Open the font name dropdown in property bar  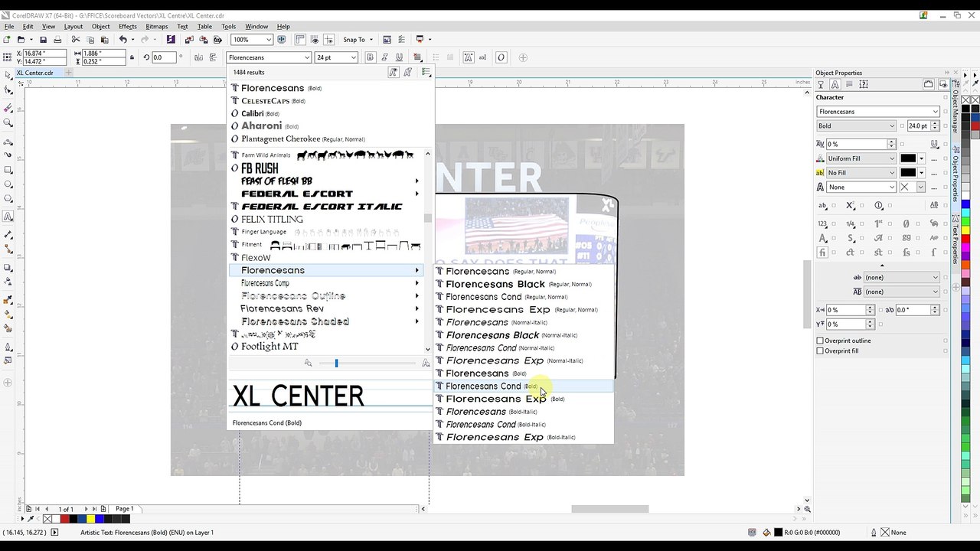click(307, 57)
